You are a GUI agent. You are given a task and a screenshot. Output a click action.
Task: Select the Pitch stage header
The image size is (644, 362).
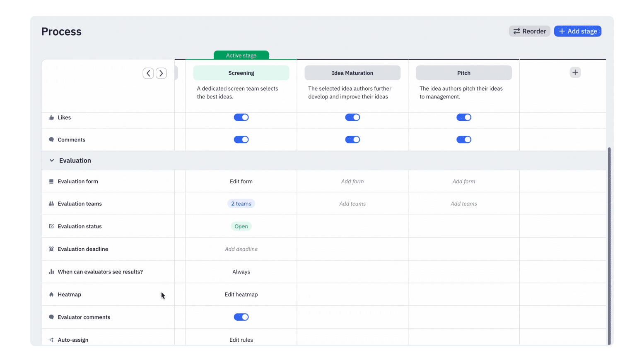pyautogui.click(x=463, y=73)
